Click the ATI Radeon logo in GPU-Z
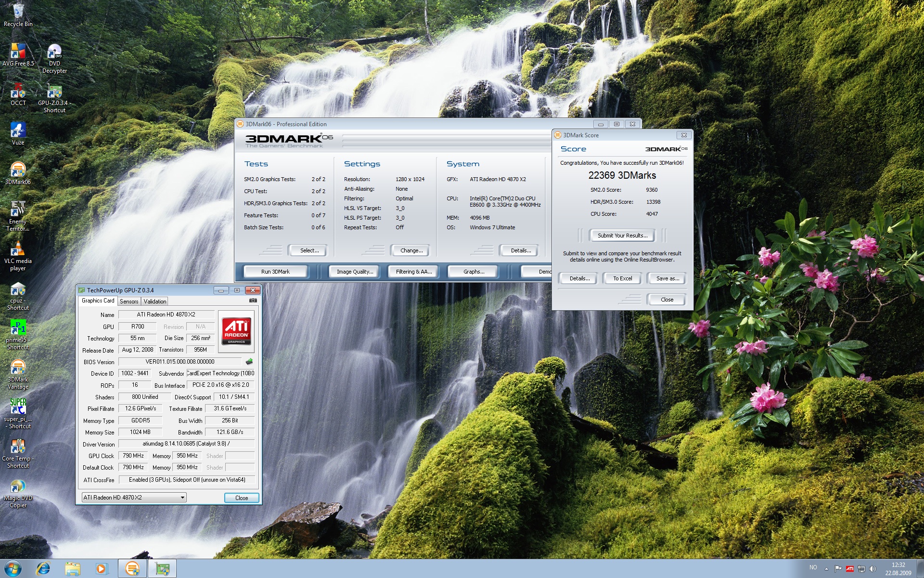The image size is (924, 578). (236, 331)
